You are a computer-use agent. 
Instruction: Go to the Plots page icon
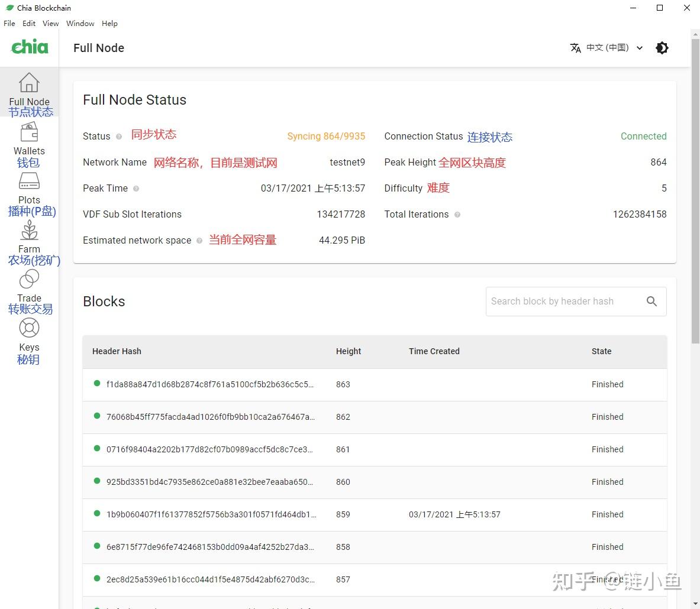point(29,181)
